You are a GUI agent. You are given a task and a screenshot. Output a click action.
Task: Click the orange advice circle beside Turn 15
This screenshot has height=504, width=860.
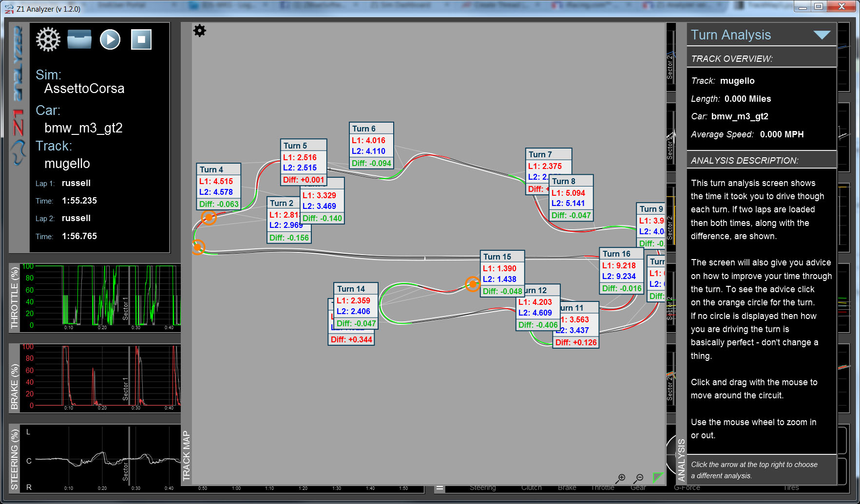473,284
